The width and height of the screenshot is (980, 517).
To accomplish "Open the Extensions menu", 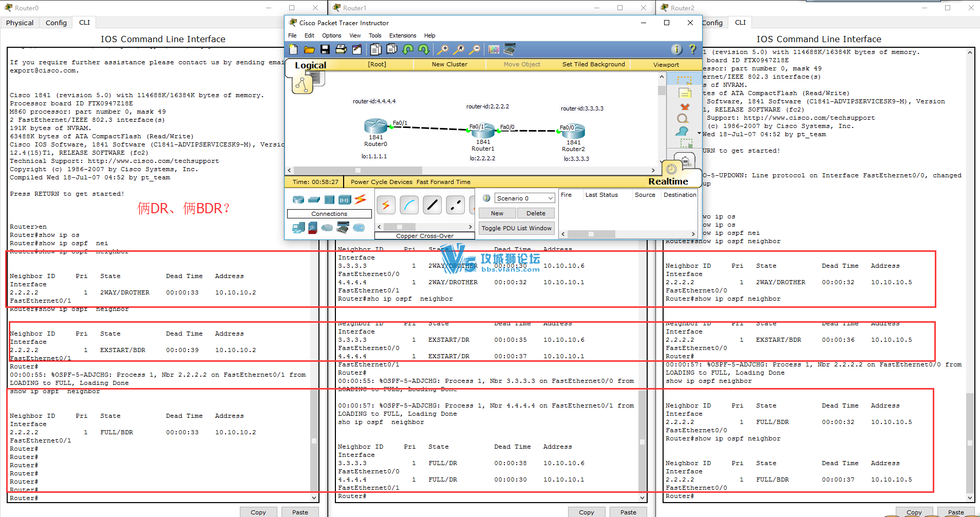I will 403,35.
